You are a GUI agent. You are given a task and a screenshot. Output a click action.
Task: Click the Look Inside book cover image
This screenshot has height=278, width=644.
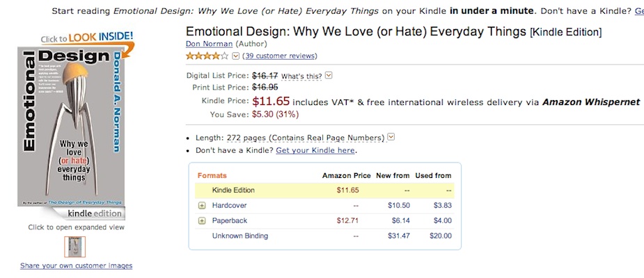(x=71, y=127)
